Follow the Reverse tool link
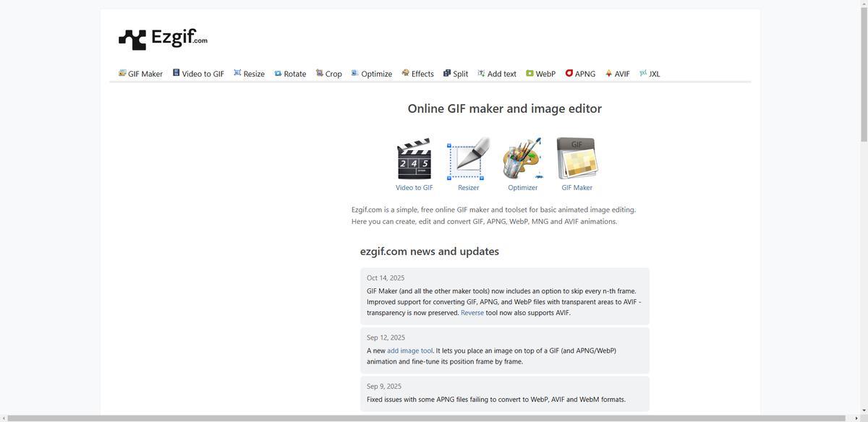Image resolution: width=868 pixels, height=422 pixels. click(472, 313)
